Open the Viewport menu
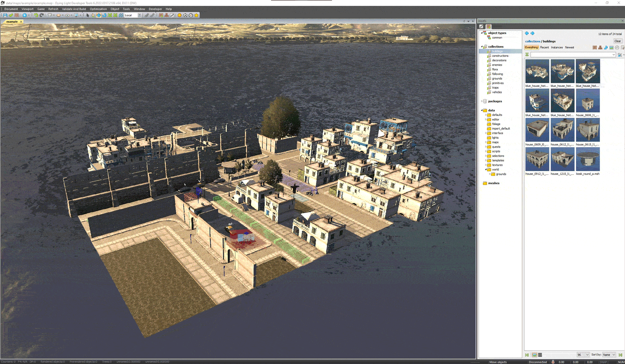 click(27, 9)
